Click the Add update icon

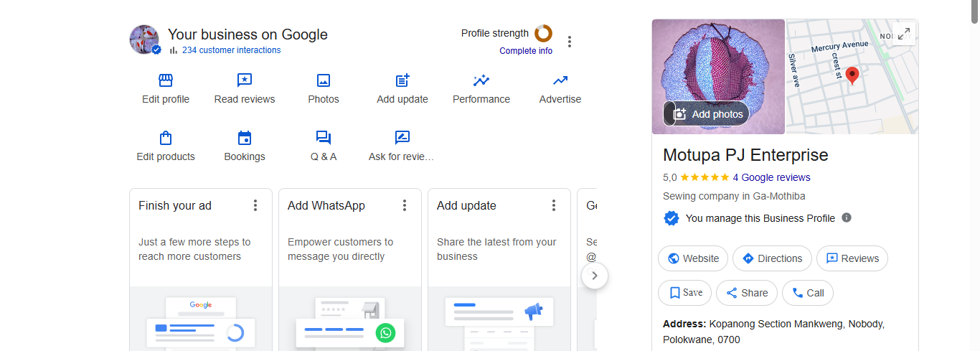pos(402,80)
